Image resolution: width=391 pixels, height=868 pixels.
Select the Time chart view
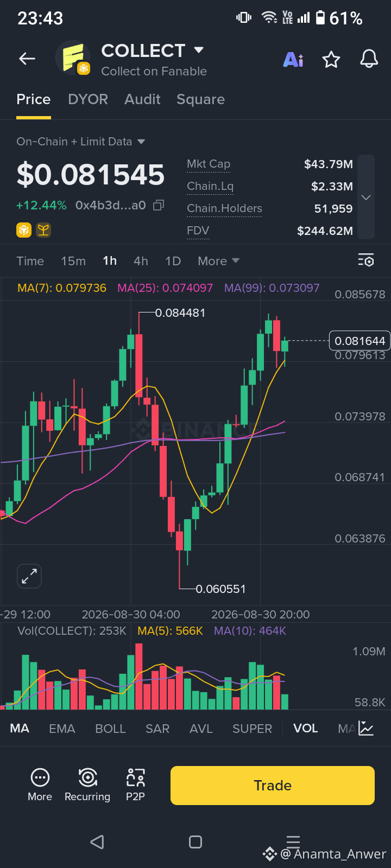(30, 261)
